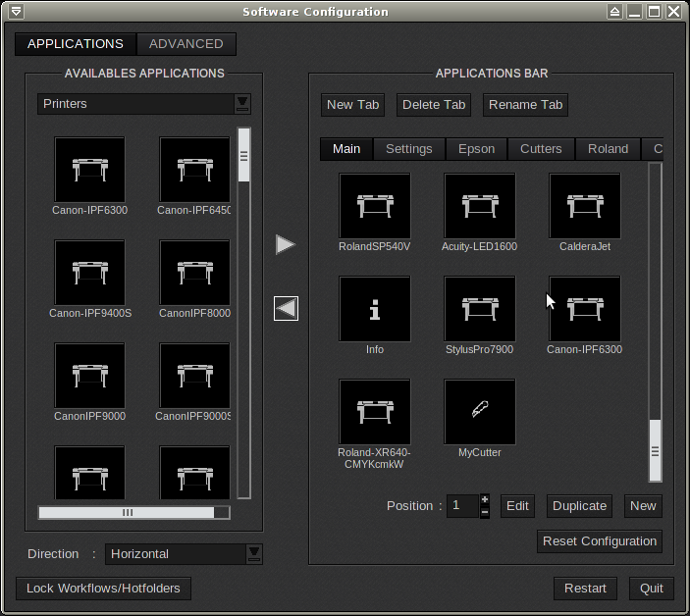The image size is (690, 616).
Task: Select the Canon-IPF9400S printer icon
Action: pos(89,272)
